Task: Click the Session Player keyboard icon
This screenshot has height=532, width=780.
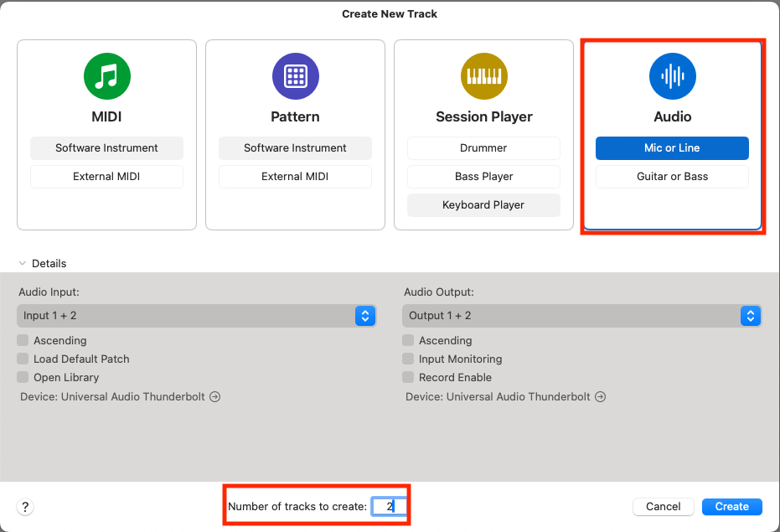Action: click(483, 76)
